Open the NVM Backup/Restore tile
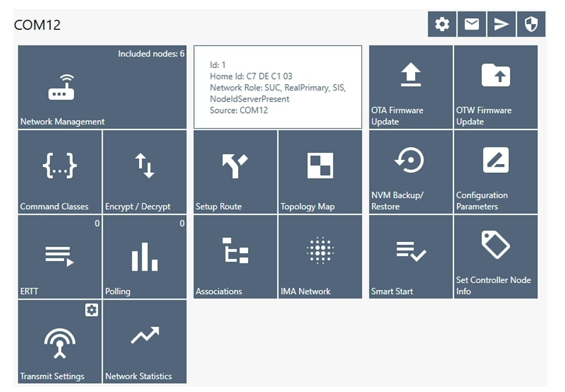The height and width of the screenshot is (392, 565). [x=411, y=172]
